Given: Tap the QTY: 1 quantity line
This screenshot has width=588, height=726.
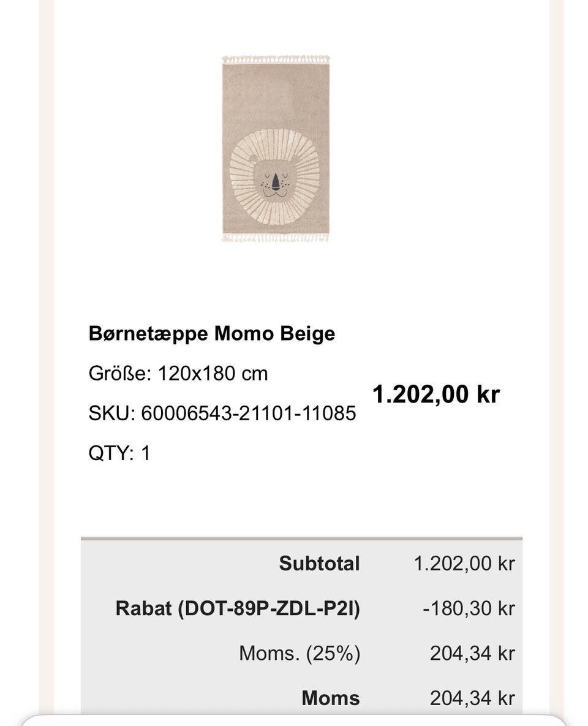Looking at the screenshot, I should click(x=119, y=453).
